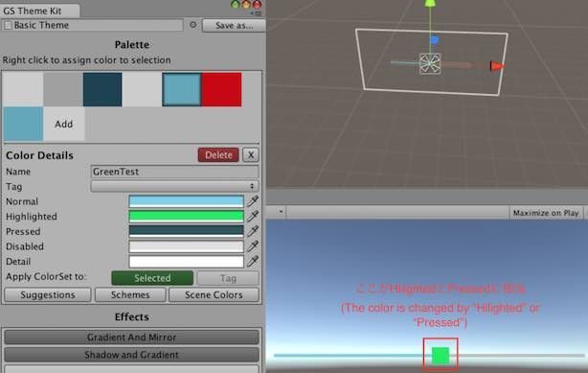
Task: Click Save as... button
Action: 234,25
